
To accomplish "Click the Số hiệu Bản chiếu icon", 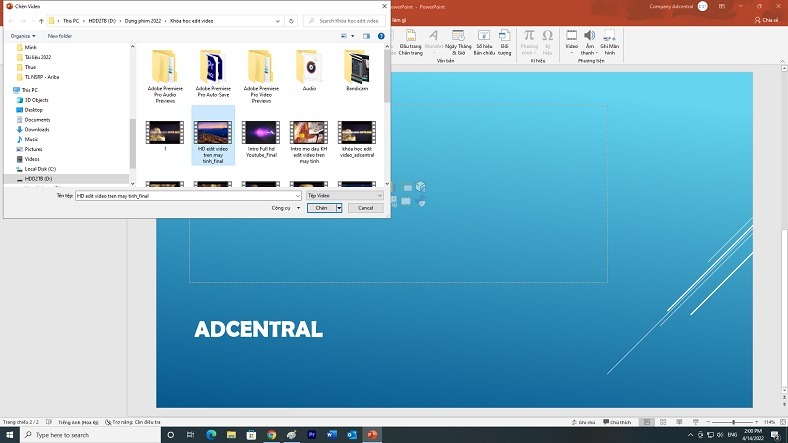I will (x=484, y=36).
